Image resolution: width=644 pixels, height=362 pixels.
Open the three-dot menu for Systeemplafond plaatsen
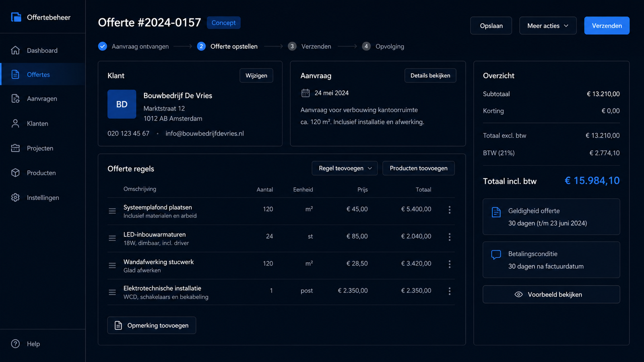point(449,210)
